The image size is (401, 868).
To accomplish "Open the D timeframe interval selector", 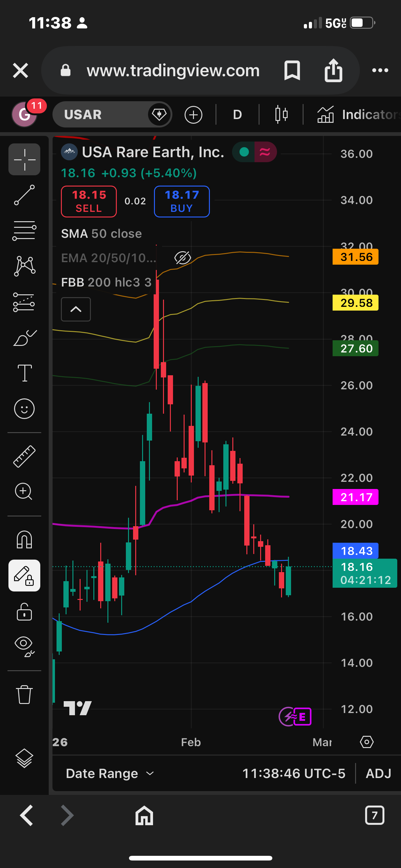I will coord(237,115).
